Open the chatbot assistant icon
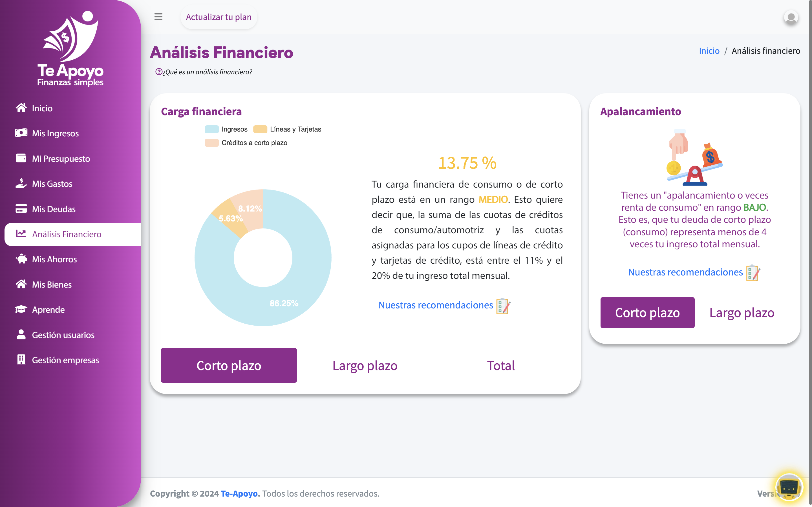 pos(789,487)
